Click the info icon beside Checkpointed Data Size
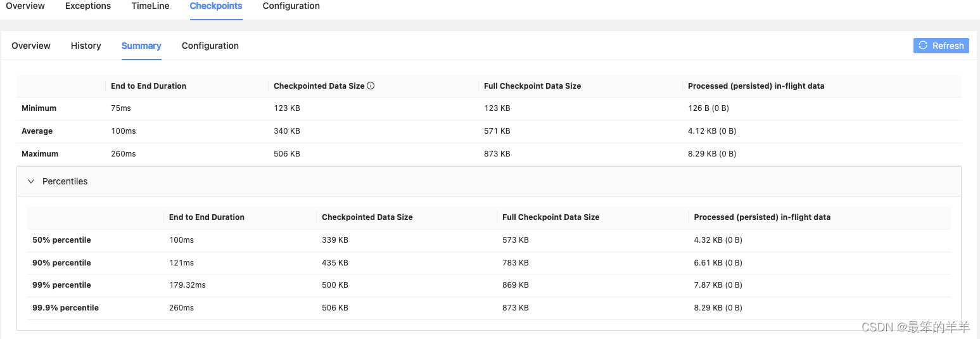The width and height of the screenshot is (980, 339). (x=371, y=86)
